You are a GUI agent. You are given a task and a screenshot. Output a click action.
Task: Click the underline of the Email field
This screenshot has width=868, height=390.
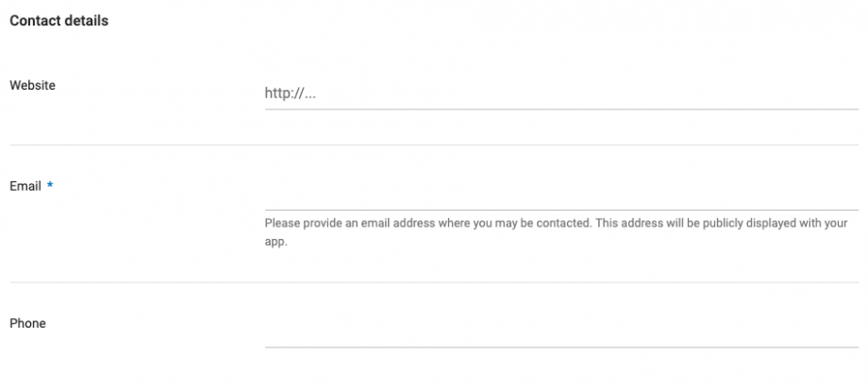pos(561,209)
